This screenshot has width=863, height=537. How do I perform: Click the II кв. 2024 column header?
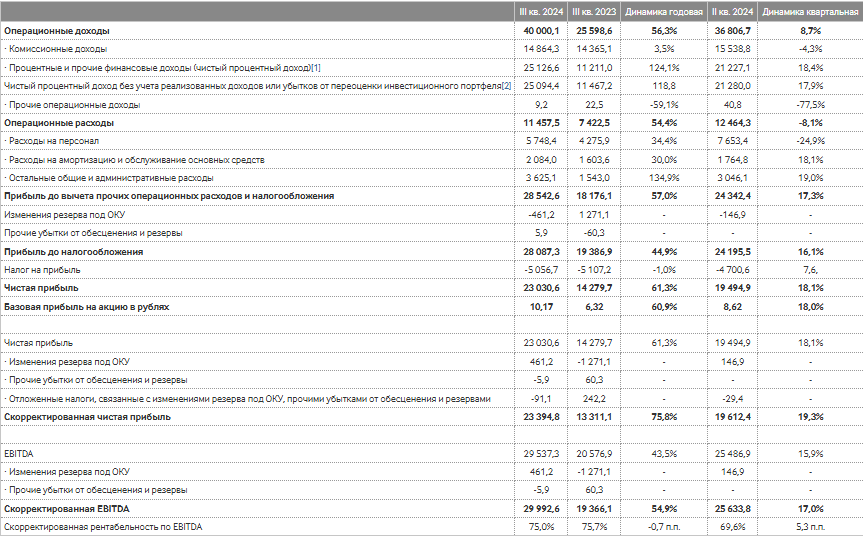point(732,12)
